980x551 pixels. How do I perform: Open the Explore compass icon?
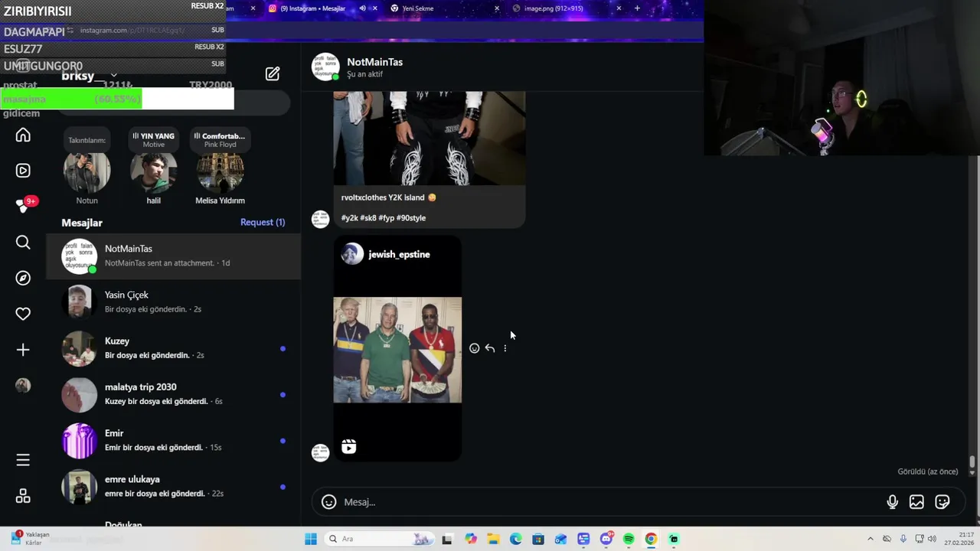click(x=23, y=278)
